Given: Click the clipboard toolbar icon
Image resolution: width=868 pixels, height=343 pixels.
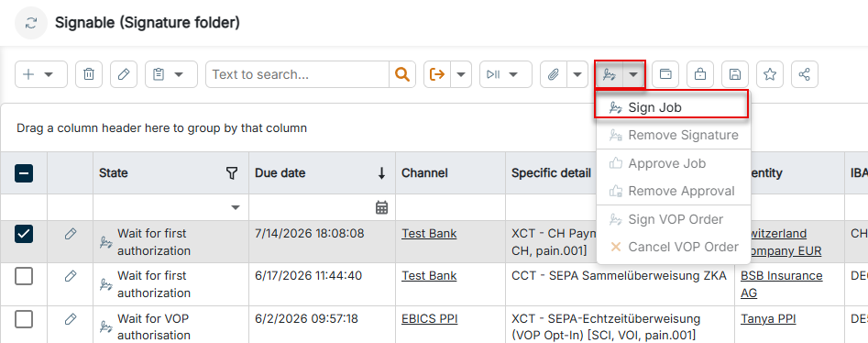Looking at the screenshot, I should coord(159,74).
